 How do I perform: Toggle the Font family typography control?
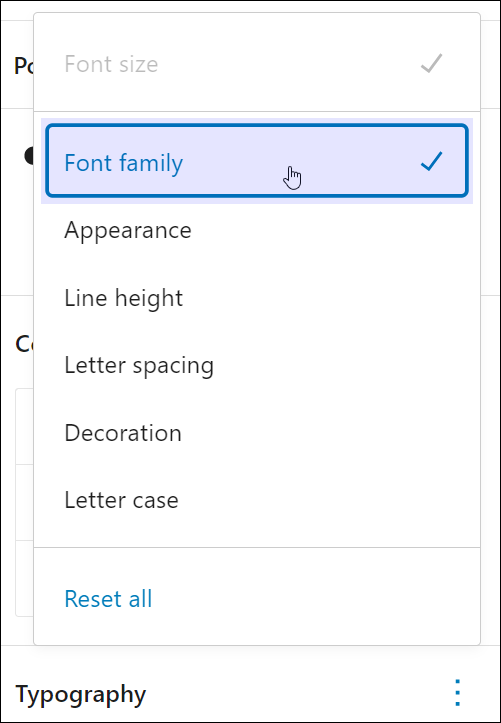tap(257, 161)
